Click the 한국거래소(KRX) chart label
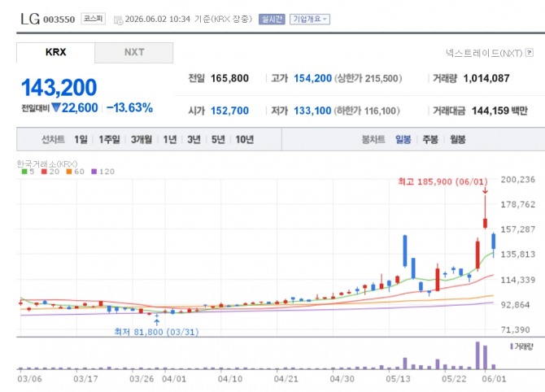Screen dimensions: 545x392 (x=47, y=163)
